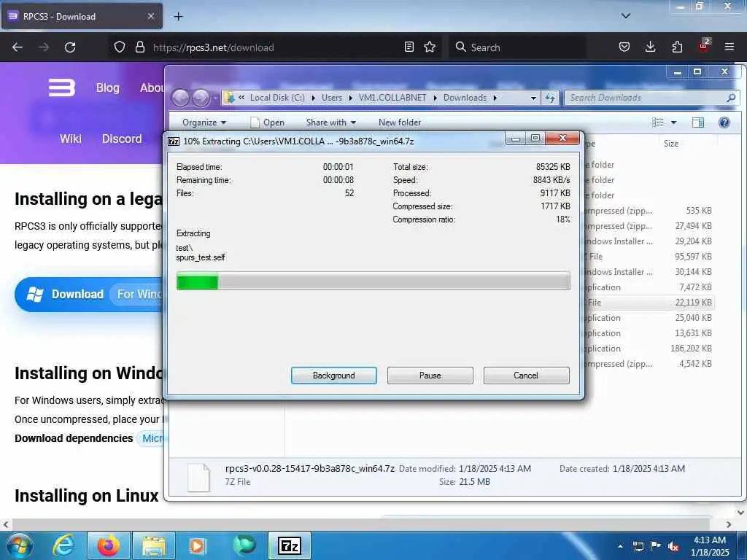Open Windows Start menu
Viewport: 747px width, 560px height.
[18, 545]
